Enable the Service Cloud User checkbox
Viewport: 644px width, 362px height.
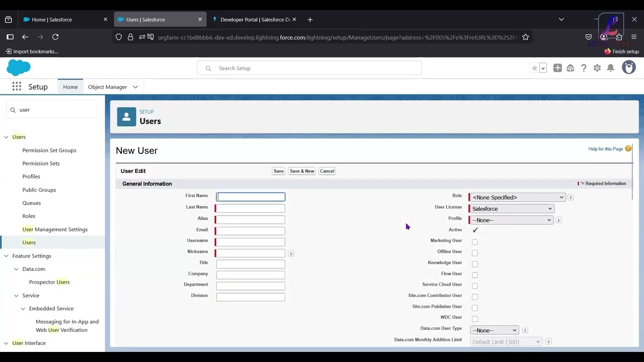pos(475,286)
